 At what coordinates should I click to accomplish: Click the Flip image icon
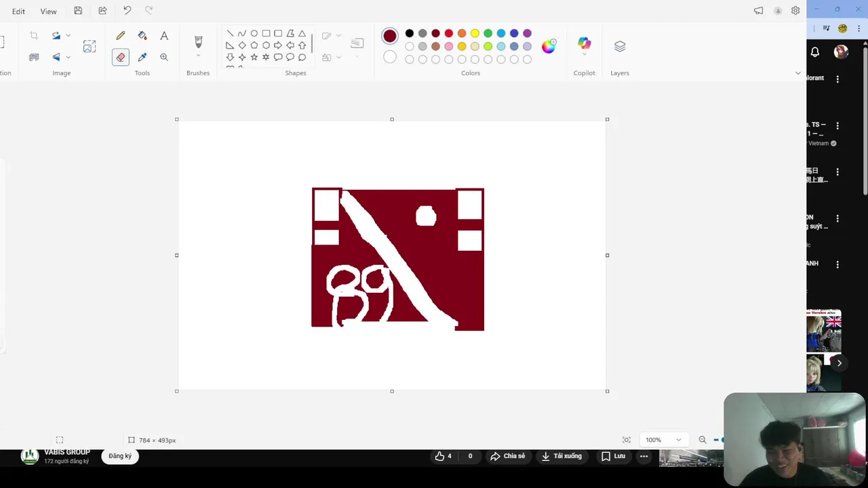[56, 57]
